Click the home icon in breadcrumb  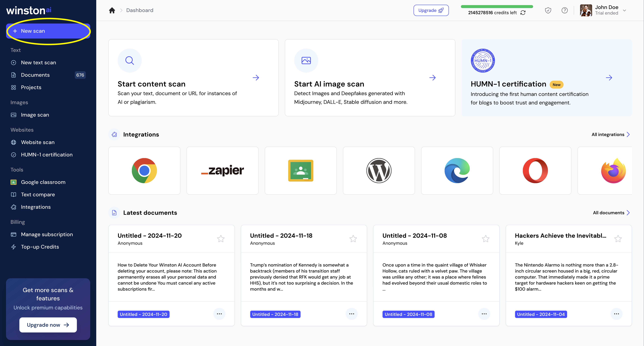click(112, 10)
